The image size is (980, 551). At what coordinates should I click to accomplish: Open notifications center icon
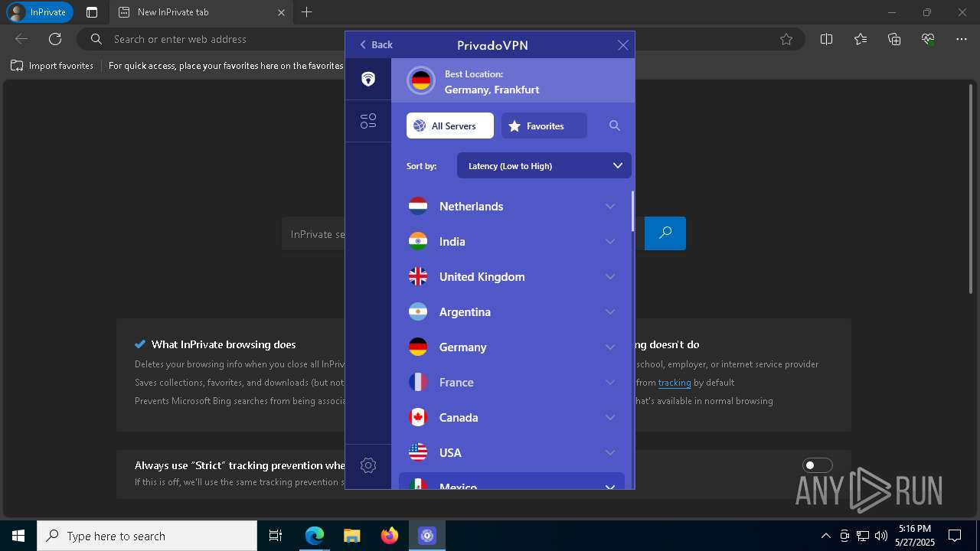(955, 536)
